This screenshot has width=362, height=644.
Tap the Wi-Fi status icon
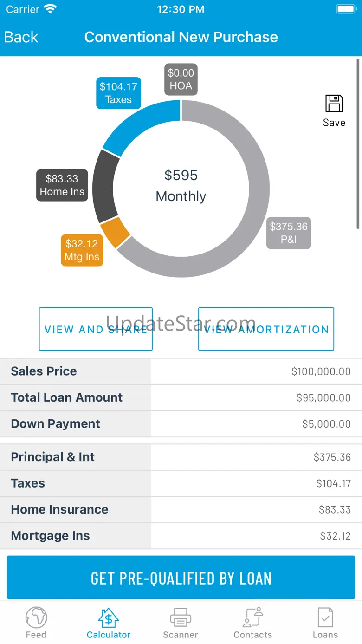point(50,9)
